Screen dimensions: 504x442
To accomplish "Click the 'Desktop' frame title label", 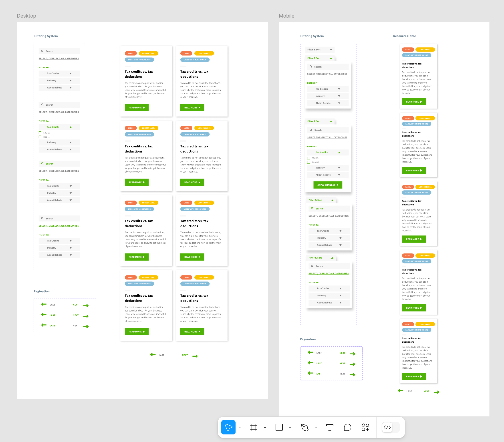I will pos(26,16).
